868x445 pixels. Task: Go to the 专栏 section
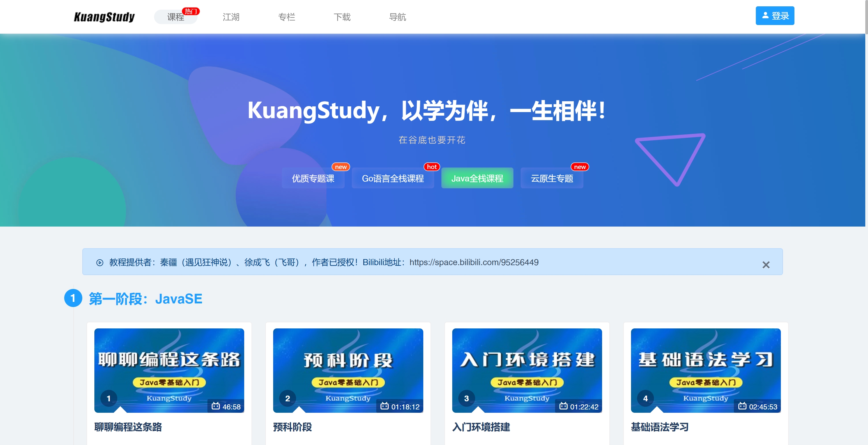point(286,17)
